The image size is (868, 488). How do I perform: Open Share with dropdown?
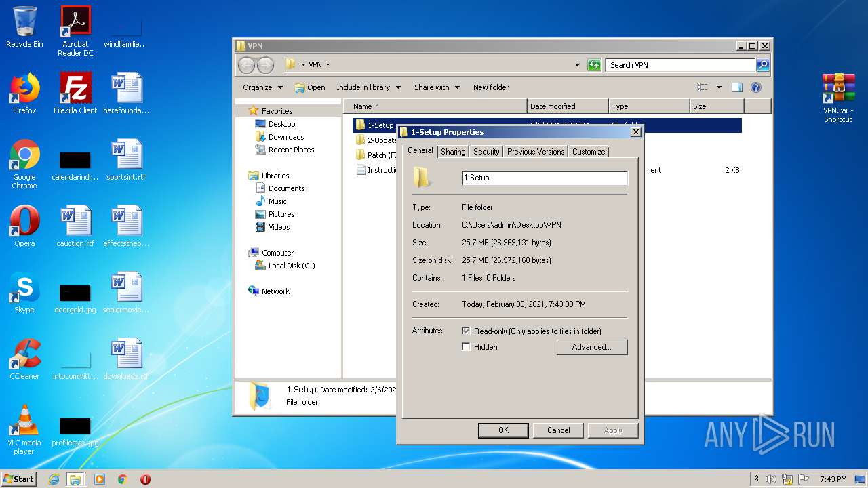pyautogui.click(x=437, y=87)
